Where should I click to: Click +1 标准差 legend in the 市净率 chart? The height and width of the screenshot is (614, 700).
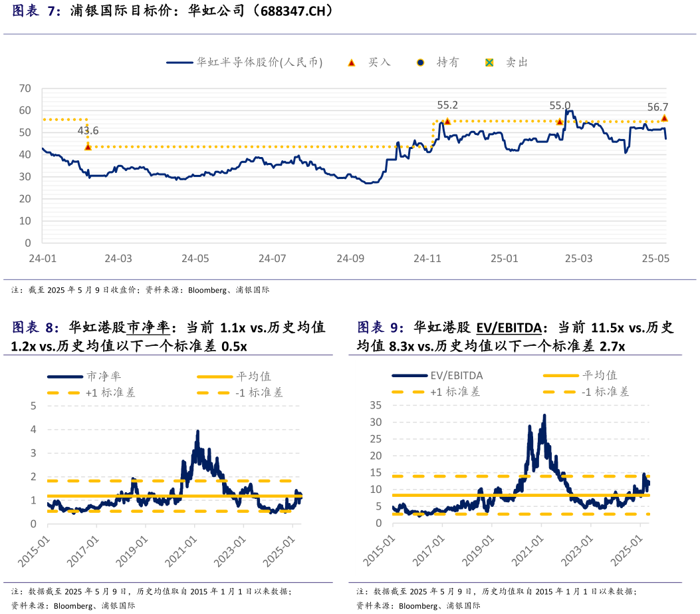[110, 392]
